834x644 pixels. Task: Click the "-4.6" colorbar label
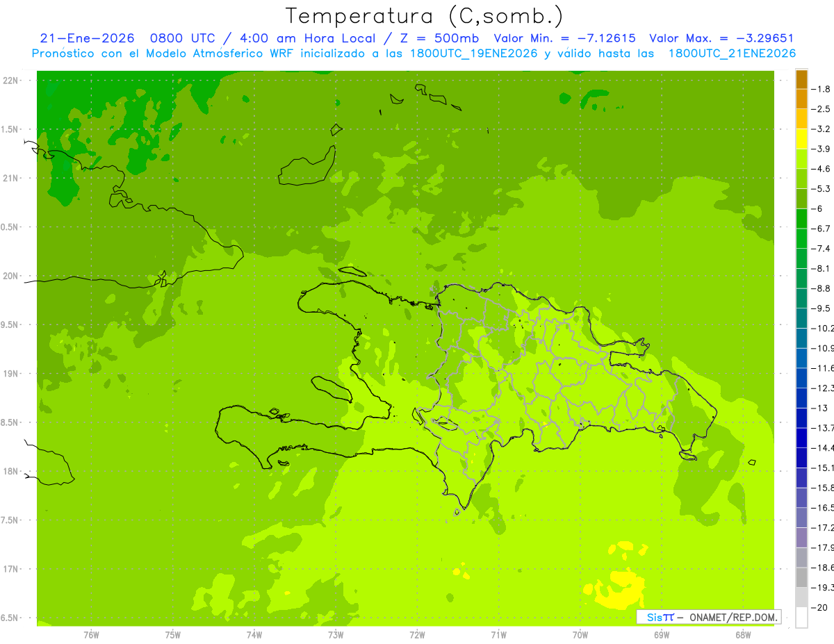821,169
